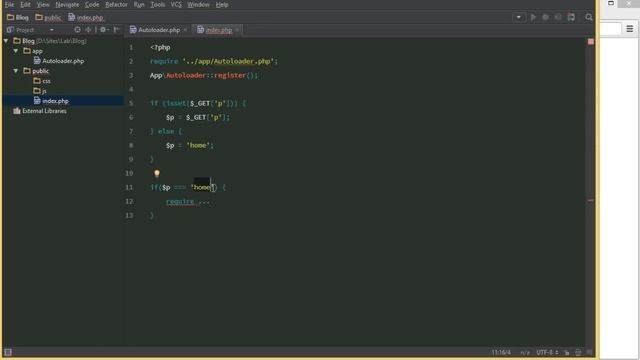Collapse the app folder arrow
Image resolution: width=640 pixels, height=360 pixels.
point(16,51)
